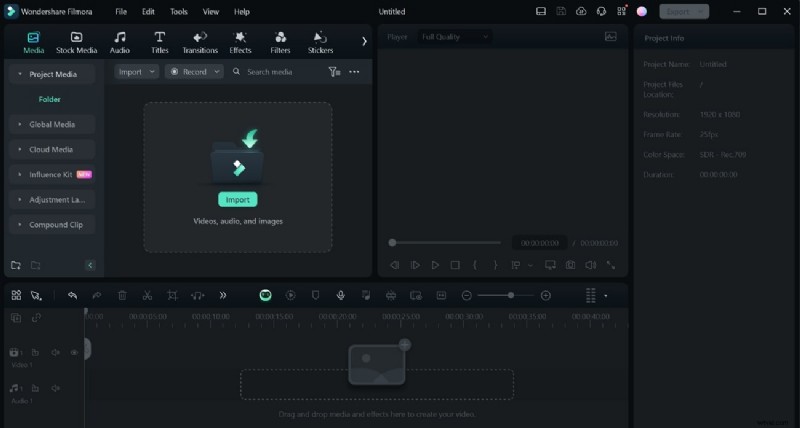Switch to the Audio tab
Image resolution: width=800 pixels, height=428 pixels.
coord(119,42)
